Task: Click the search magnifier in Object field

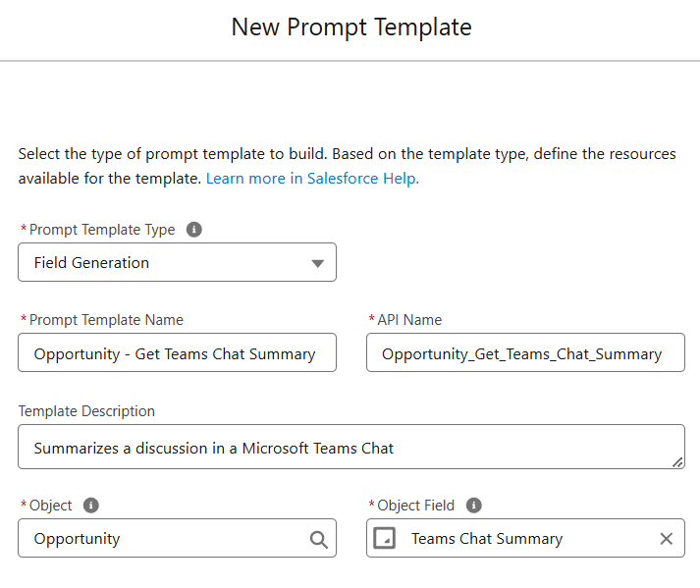Action: (x=319, y=539)
